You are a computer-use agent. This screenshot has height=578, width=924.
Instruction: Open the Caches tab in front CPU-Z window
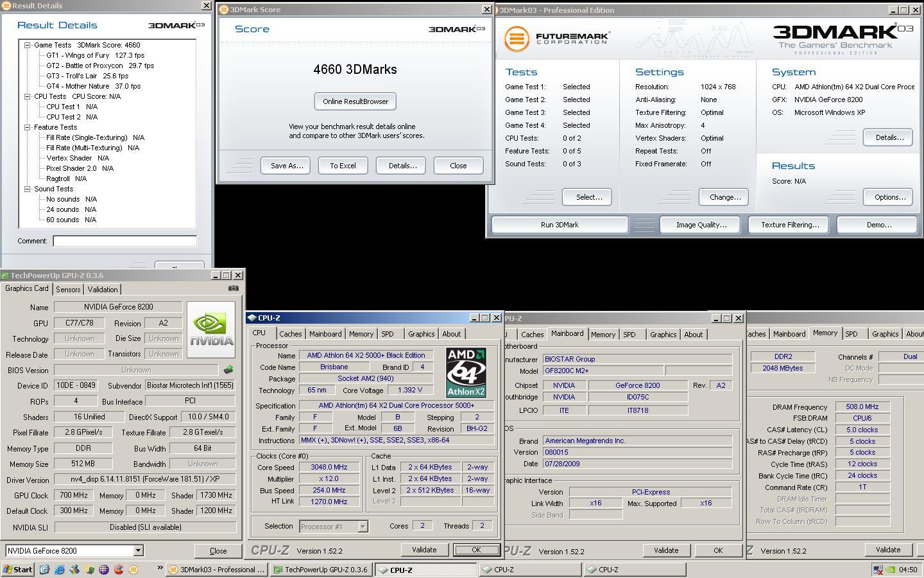point(290,334)
